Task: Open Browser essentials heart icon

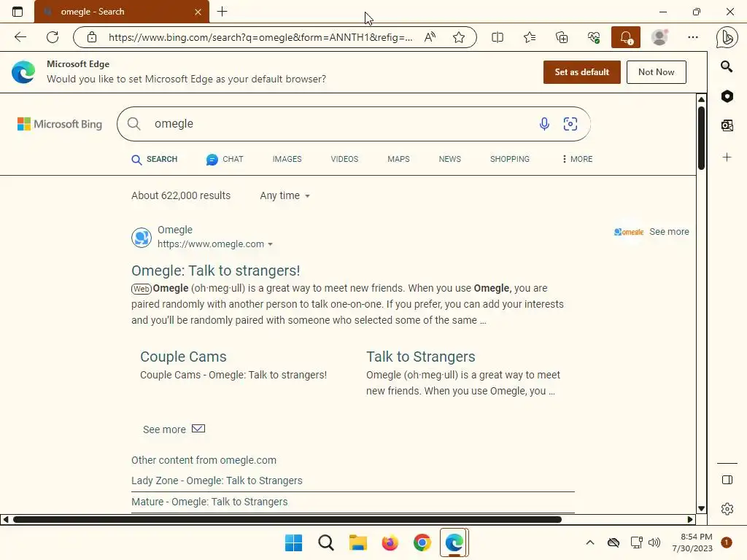Action: (594, 37)
